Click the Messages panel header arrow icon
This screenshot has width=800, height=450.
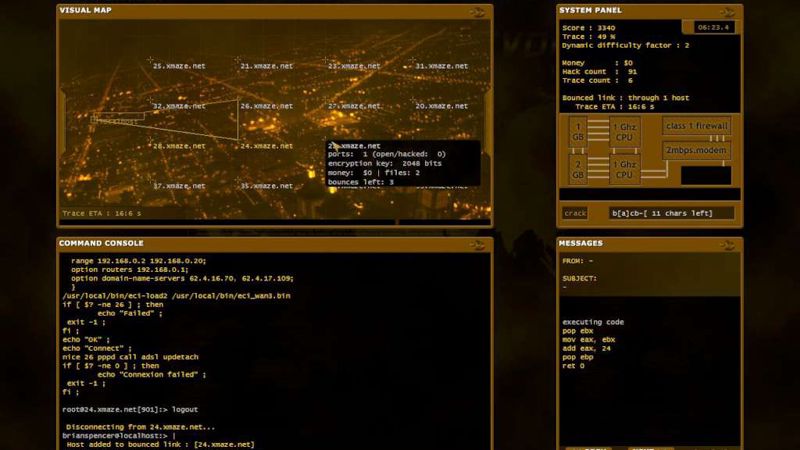727,245
